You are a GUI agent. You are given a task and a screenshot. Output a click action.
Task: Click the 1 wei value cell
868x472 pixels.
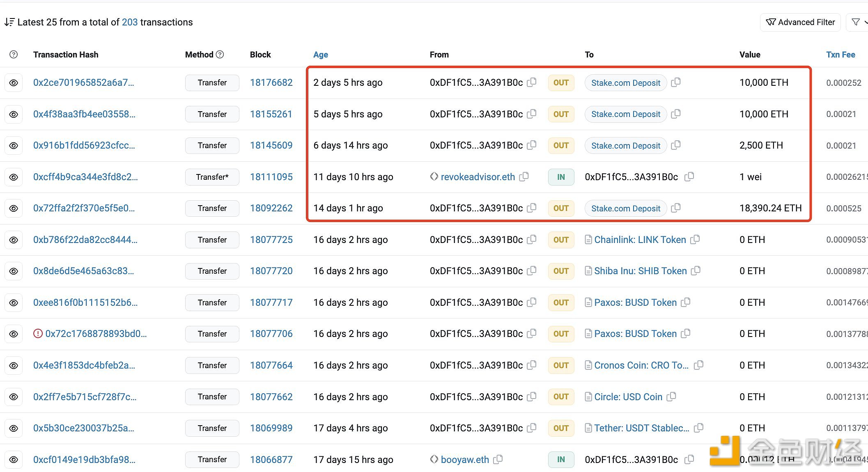[x=751, y=177]
